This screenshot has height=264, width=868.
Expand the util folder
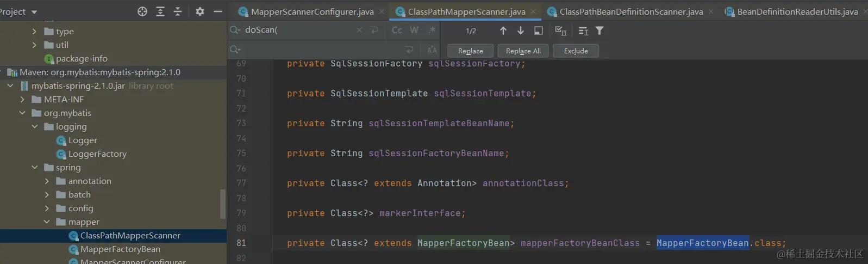click(x=34, y=45)
